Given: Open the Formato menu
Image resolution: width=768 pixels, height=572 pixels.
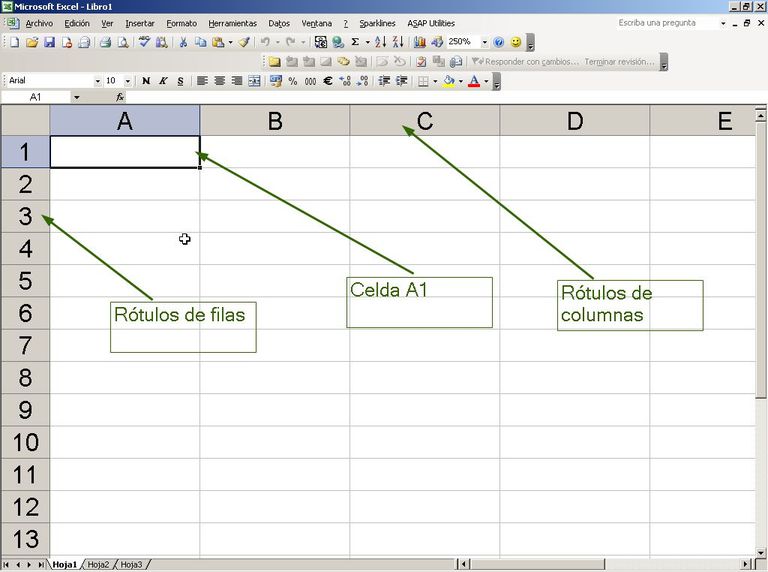Looking at the screenshot, I should click(x=181, y=23).
